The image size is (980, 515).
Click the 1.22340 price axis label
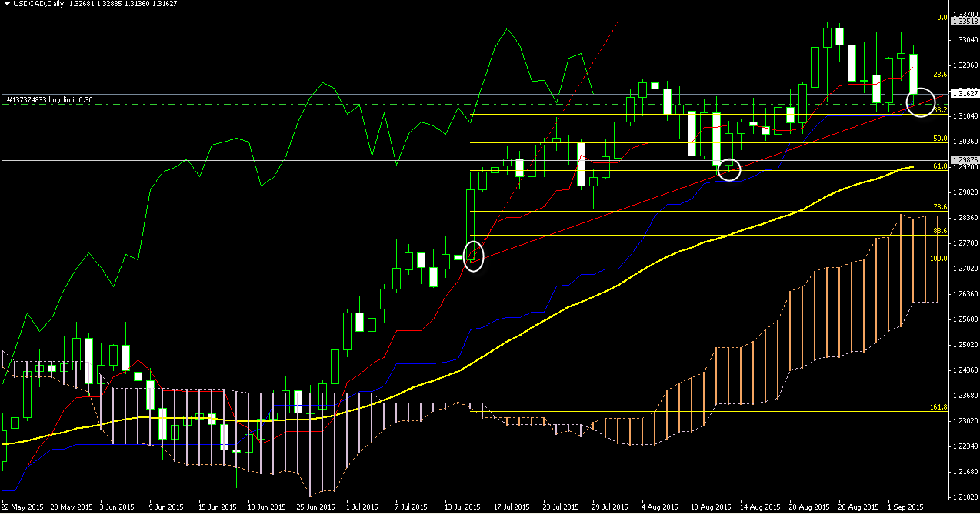[965, 446]
